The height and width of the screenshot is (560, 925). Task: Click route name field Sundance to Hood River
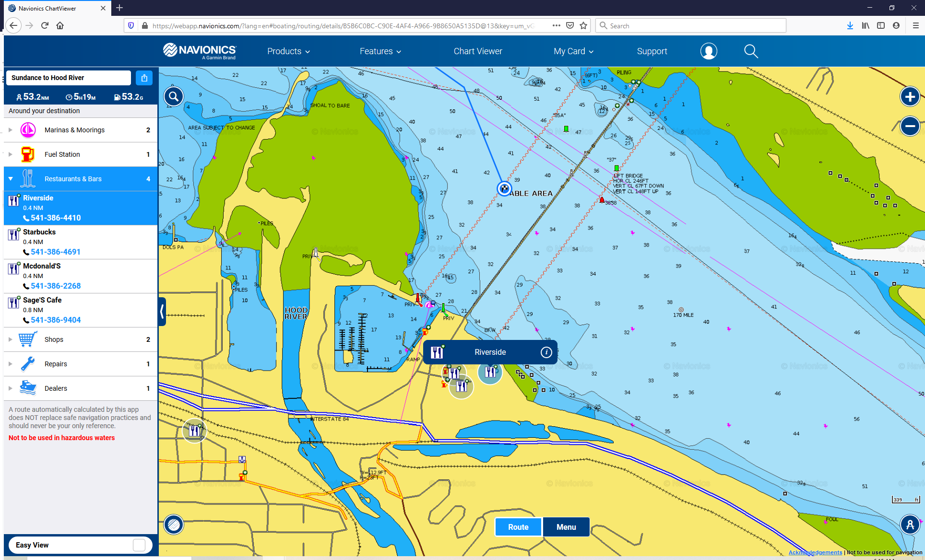69,78
